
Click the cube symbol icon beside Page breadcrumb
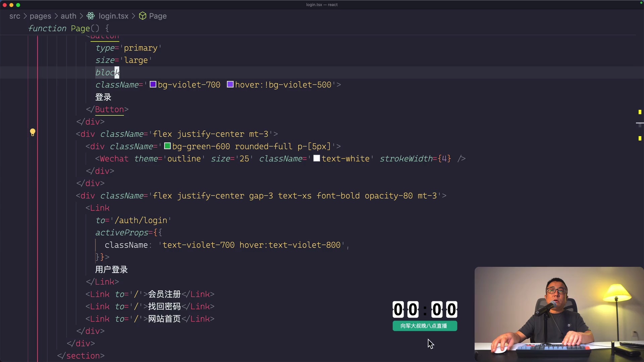(143, 16)
